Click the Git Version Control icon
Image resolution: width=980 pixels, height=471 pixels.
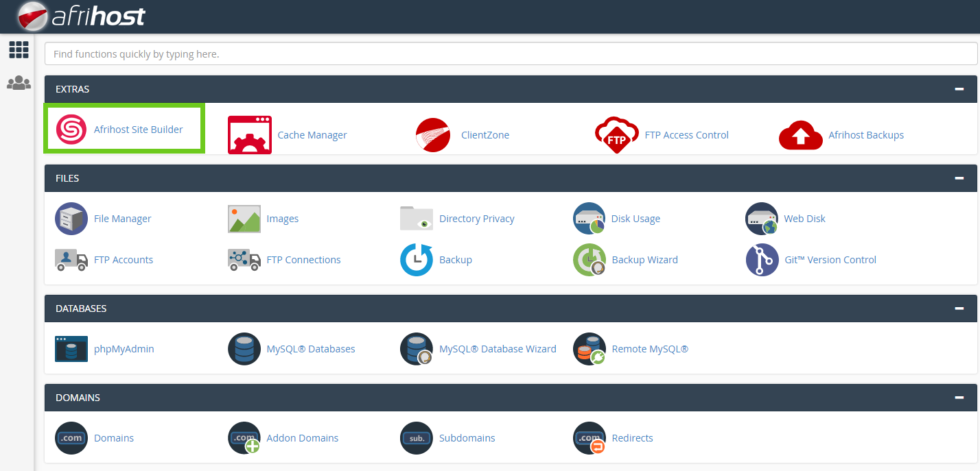tap(762, 260)
